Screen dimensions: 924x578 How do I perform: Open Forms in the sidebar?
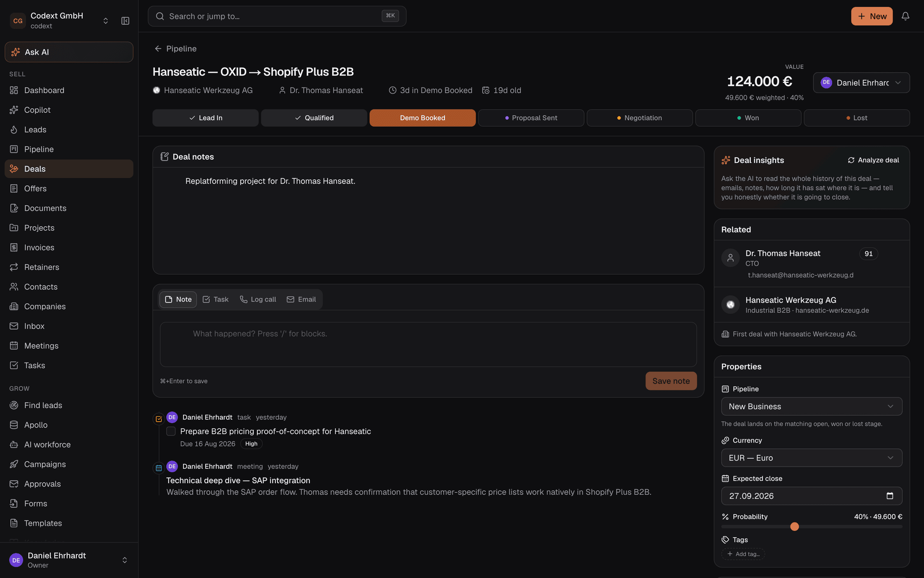pyautogui.click(x=69, y=504)
